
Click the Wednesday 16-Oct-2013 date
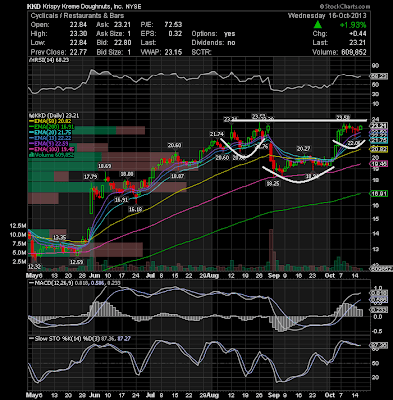click(x=327, y=16)
